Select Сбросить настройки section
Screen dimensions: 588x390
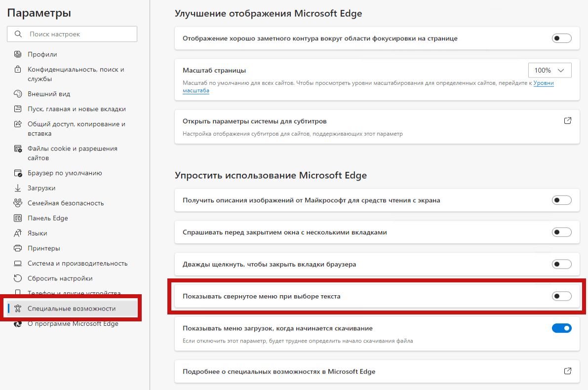coord(60,278)
